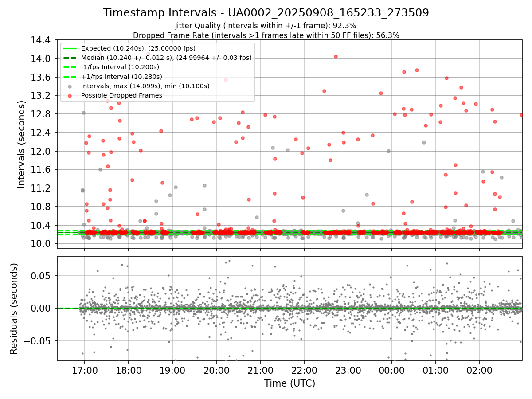Click the '13.2' y-axis tick label
Viewport: 532px width, 399px height.
[x=40, y=96]
